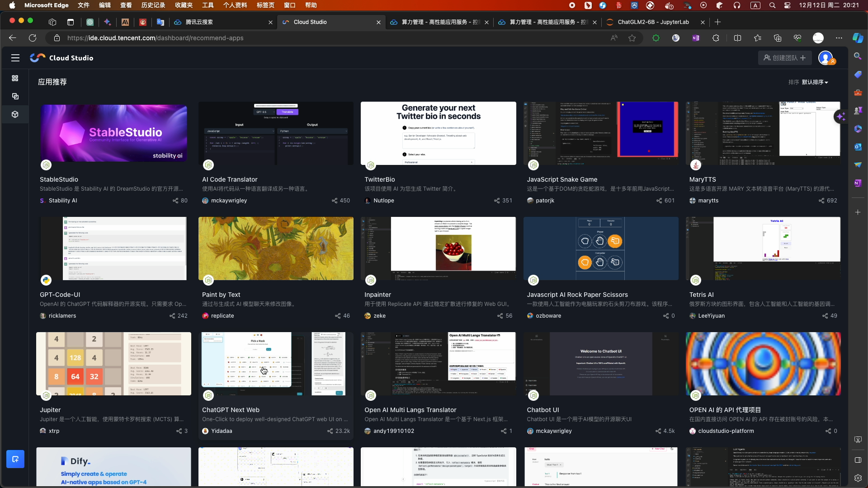Click the 创建团队 button
The image size is (868, 488).
click(x=785, y=58)
